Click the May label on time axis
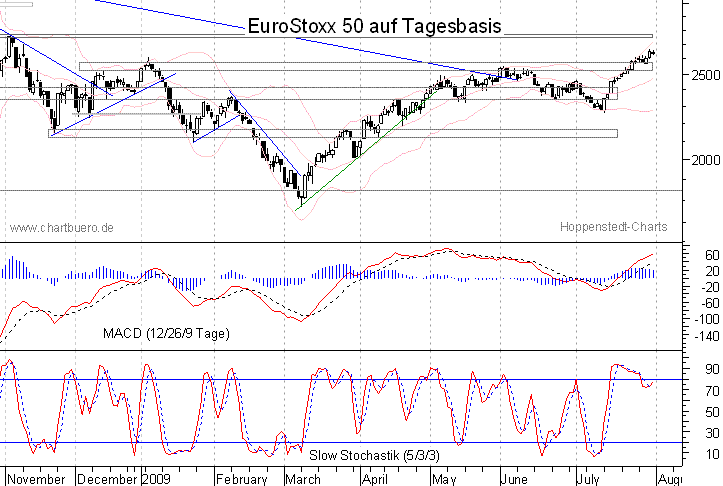This screenshot has height=486, width=723. point(443,478)
